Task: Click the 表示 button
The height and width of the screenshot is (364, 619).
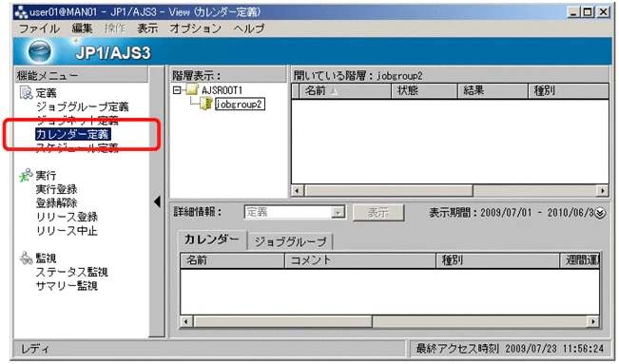Action: click(378, 212)
